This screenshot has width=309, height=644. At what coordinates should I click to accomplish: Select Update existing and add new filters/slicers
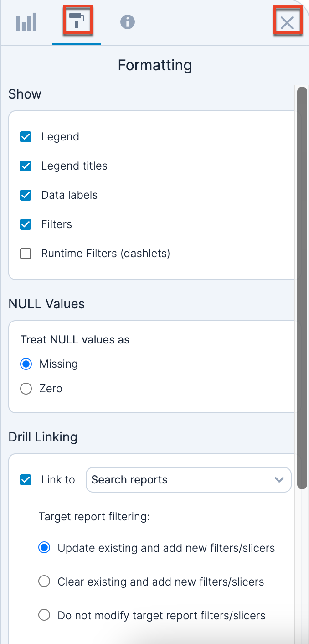coord(44,548)
